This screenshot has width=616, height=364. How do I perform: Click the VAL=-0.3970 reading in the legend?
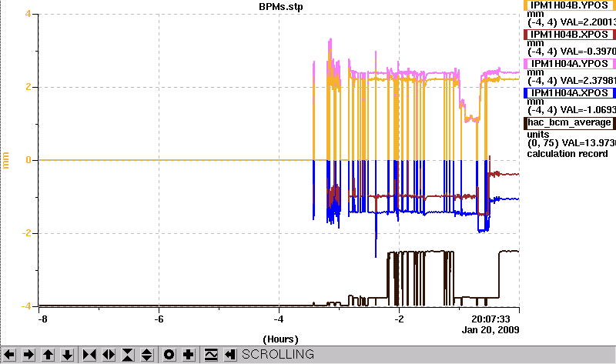pyautogui.click(x=588, y=52)
